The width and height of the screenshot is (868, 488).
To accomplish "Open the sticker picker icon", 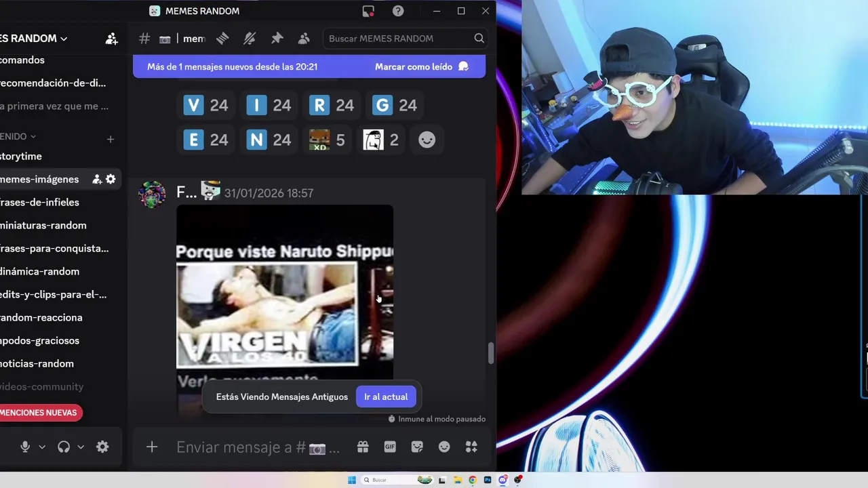I will coord(417,447).
